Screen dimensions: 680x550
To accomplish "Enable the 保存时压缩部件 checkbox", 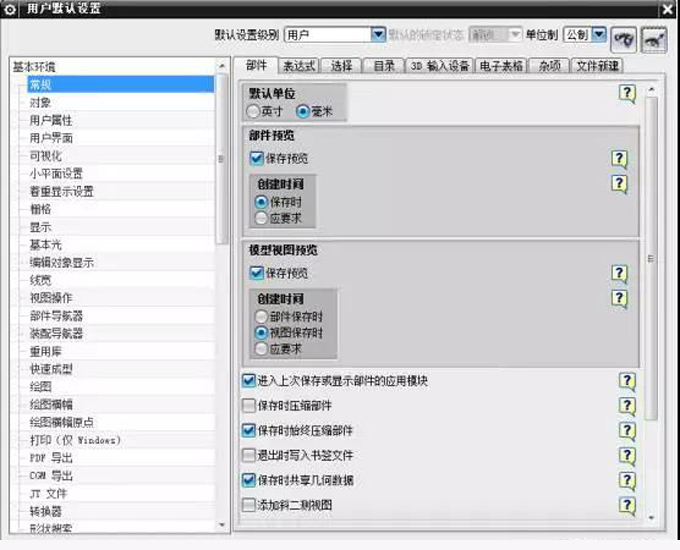I will pos(249,406).
